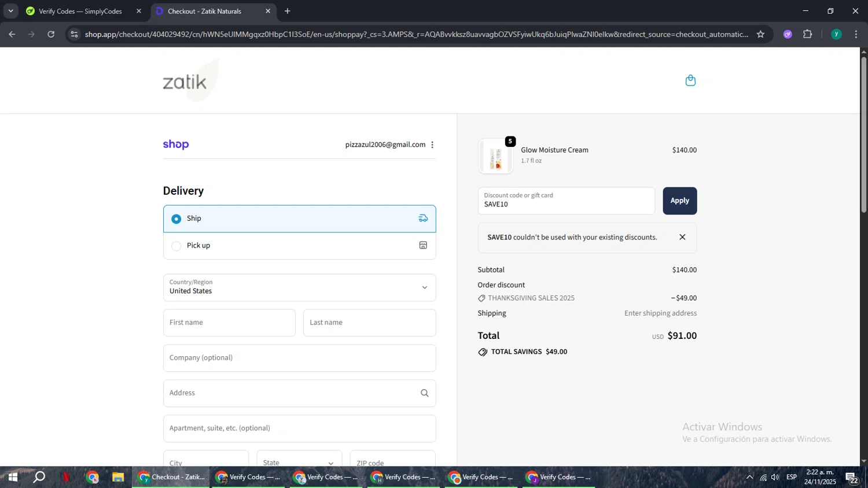Click the ESP language indicator
The image size is (868, 488).
[x=792, y=477]
